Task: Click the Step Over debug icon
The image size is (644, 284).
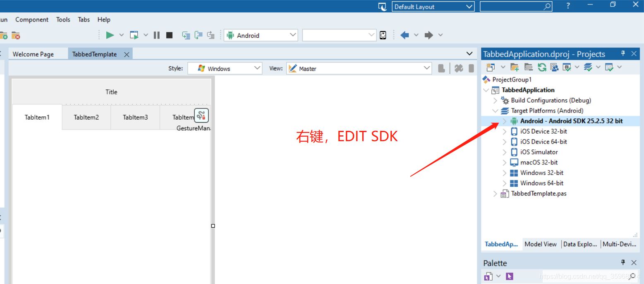Action: (x=199, y=35)
